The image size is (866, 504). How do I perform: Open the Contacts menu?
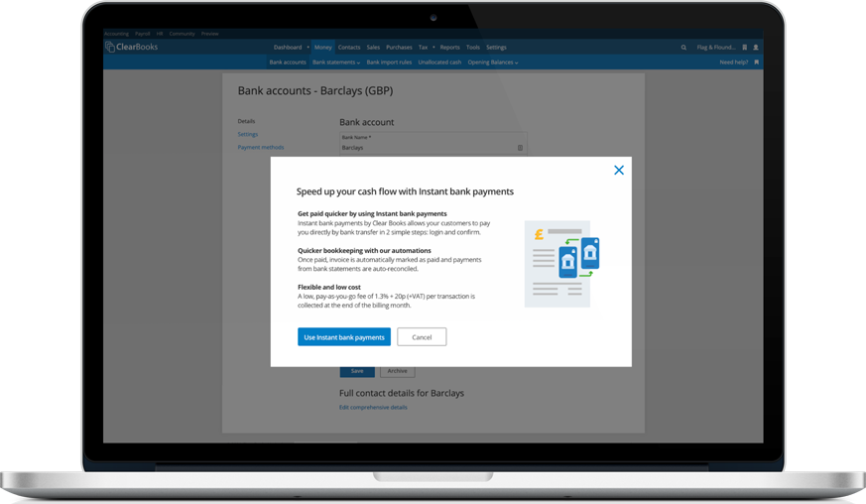click(349, 48)
